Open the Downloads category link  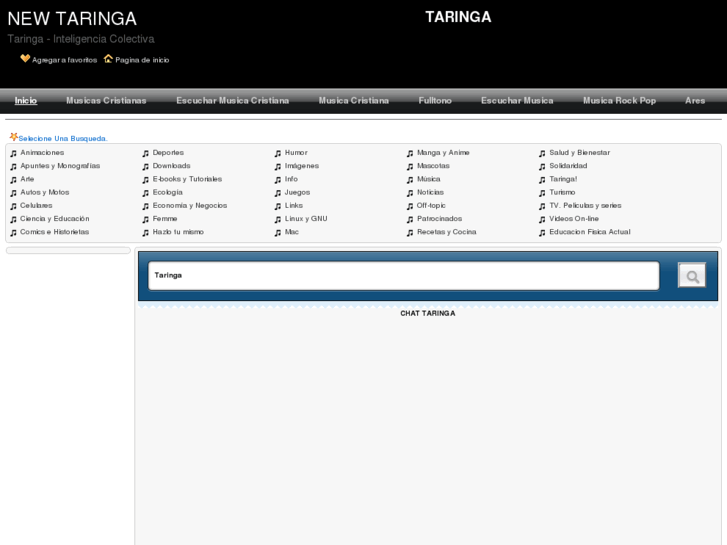coord(171,166)
